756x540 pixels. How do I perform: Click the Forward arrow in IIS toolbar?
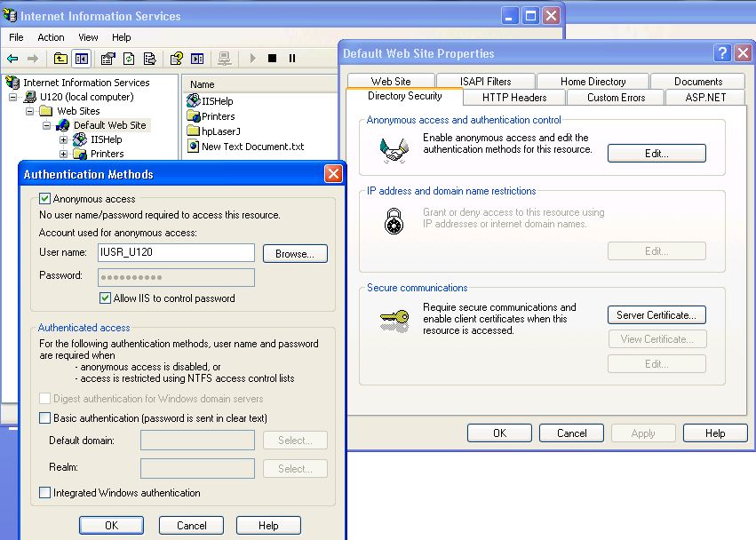(x=32, y=59)
